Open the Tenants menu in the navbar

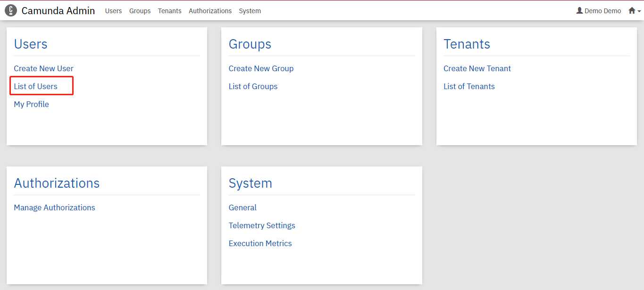tap(170, 11)
